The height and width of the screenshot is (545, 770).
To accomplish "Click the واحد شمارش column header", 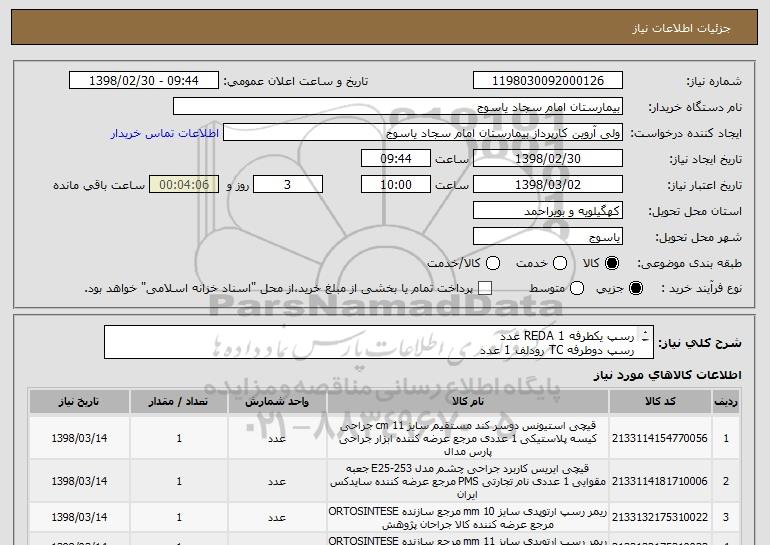I will click(277, 402).
